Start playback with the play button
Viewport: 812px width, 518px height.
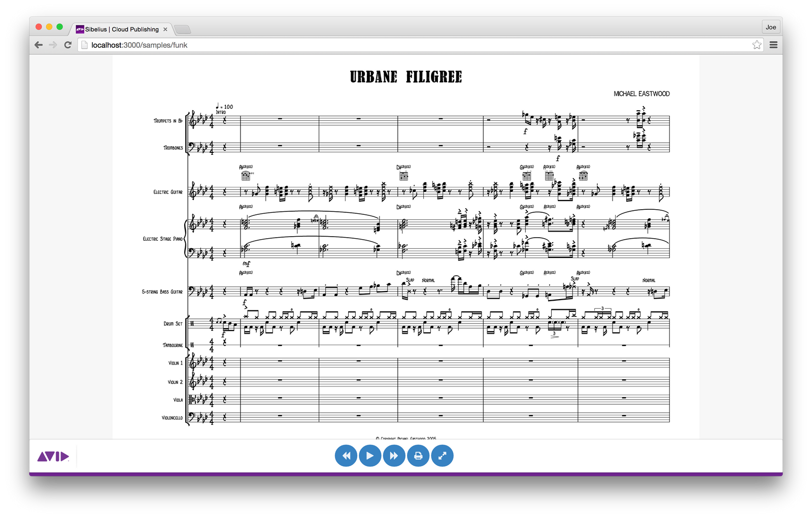pos(370,456)
